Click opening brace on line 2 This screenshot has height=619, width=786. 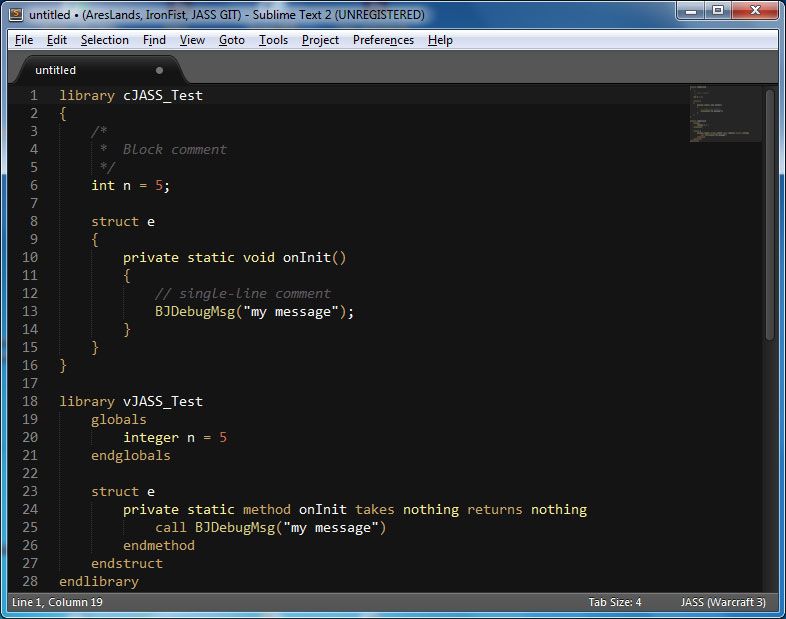(x=63, y=114)
